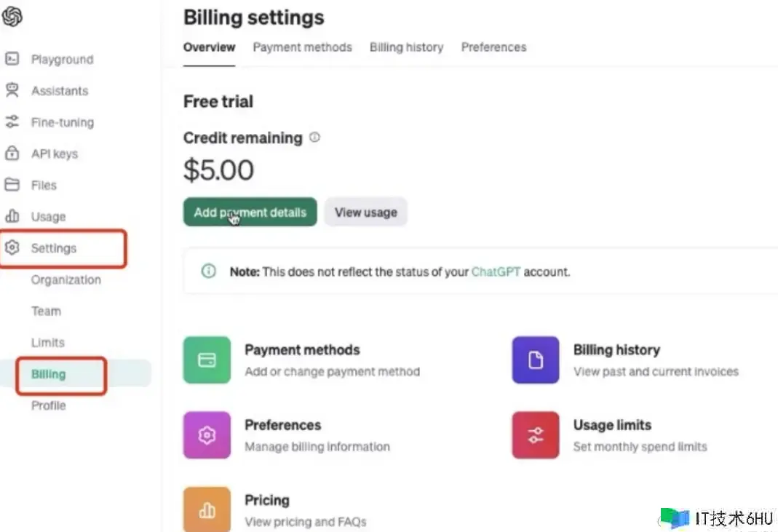The width and height of the screenshot is (778, 532).
Task: Switch to the Payment methods tab
Action: [302, 47]
